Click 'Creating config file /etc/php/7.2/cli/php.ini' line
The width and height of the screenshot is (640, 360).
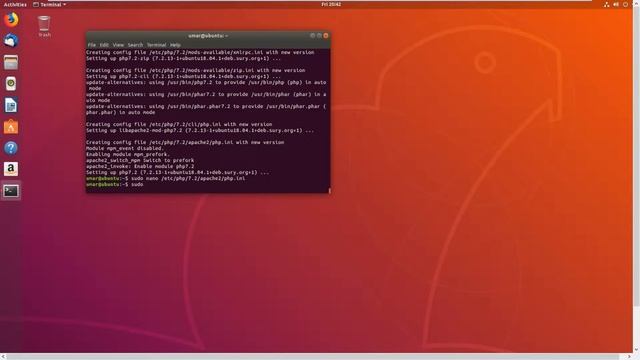coord(179,124)
